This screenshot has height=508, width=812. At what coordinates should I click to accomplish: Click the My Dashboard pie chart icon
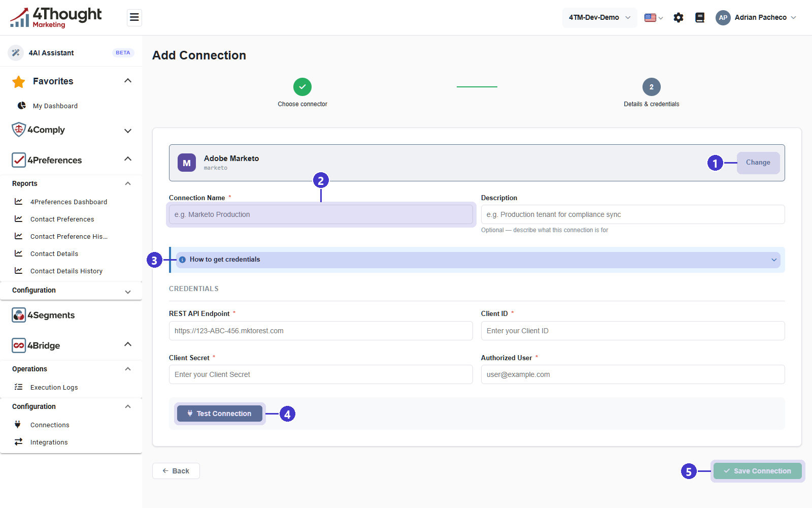(x=22, y=106)
